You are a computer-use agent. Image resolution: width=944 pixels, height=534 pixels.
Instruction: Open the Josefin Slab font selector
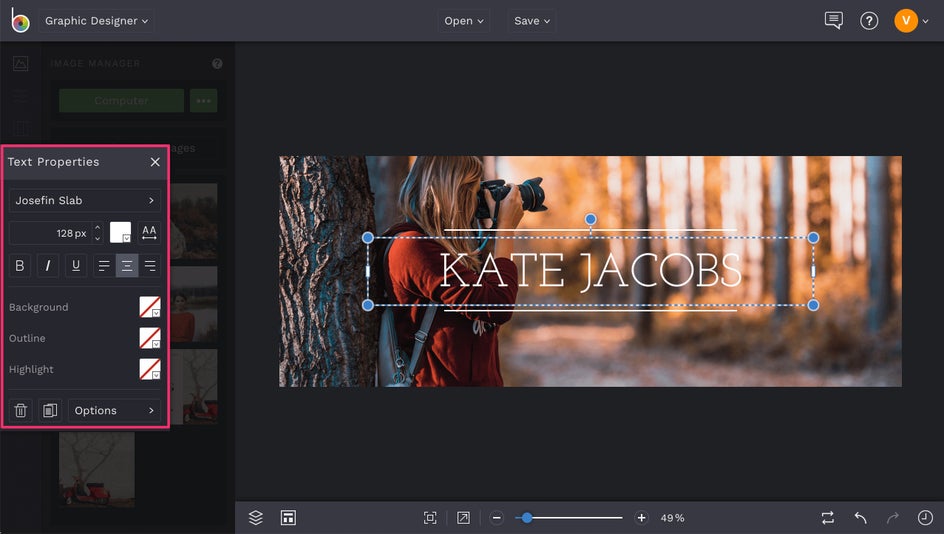pyautogui.click(x=85, y=201)
